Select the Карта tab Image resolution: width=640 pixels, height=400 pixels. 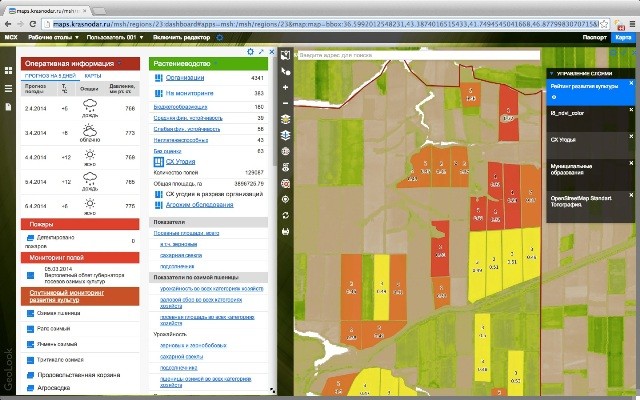click(x=623, y=38)
